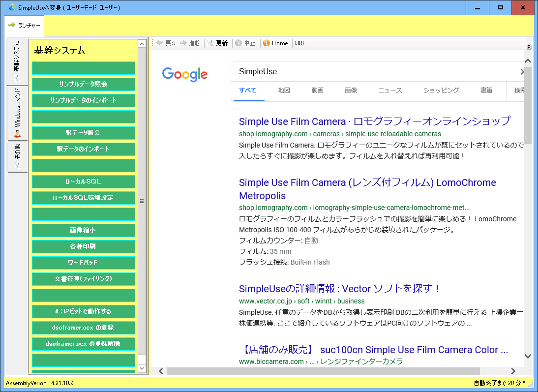The image size is (538, 392).
Task: Open サンプルデータ照会 from the launcher menu
Action: coord(83,84)
